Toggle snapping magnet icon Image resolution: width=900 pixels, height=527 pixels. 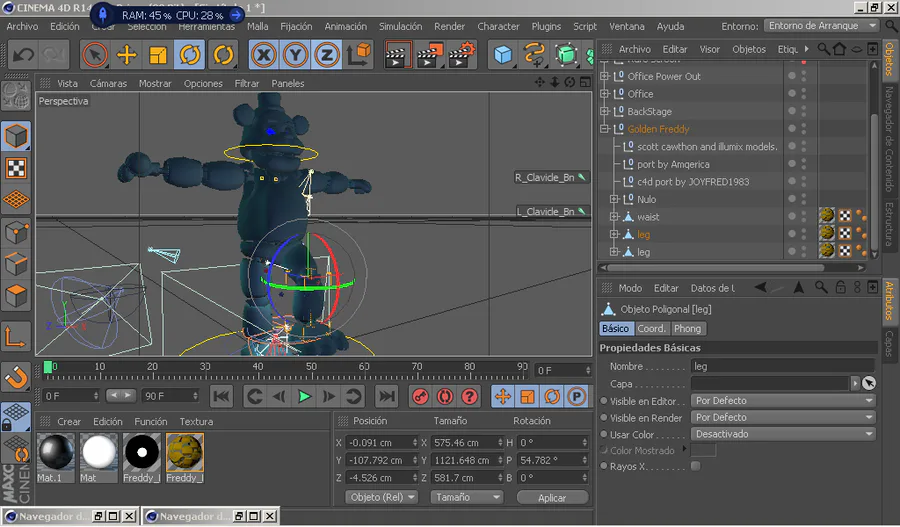(16, 378)
